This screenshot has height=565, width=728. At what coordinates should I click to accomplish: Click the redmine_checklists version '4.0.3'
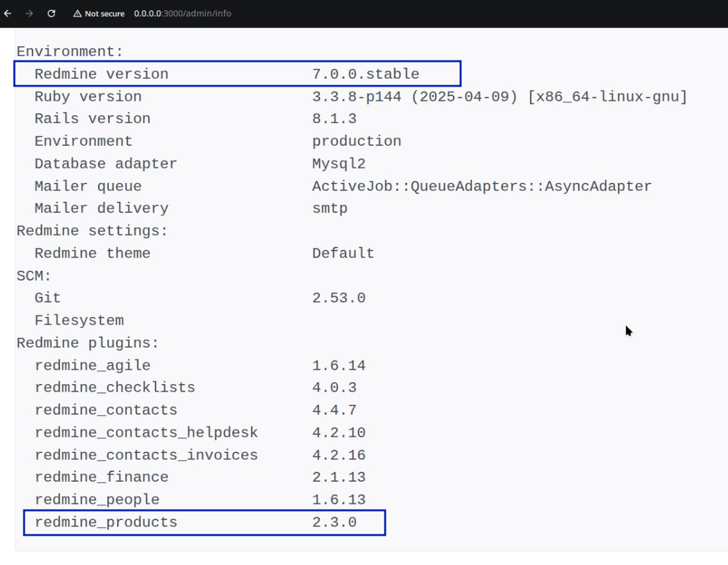[334, 388]
